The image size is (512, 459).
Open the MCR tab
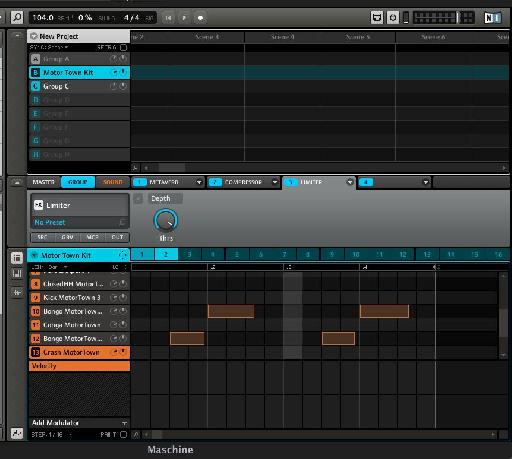(93, 237)
